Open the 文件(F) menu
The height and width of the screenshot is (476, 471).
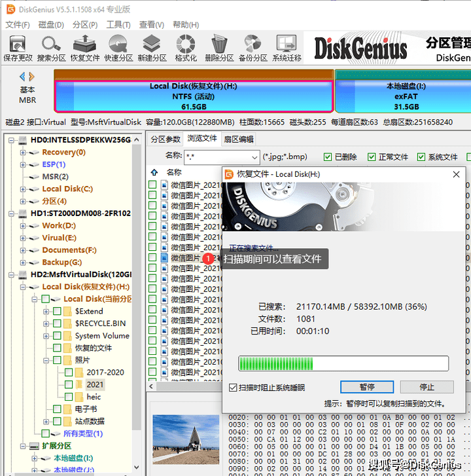click(x=18, y=25)
